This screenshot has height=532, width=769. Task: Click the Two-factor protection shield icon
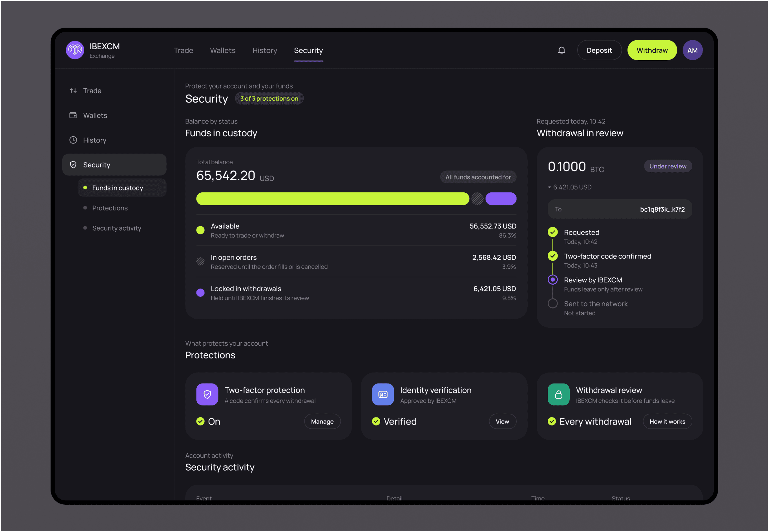[207, 394]
